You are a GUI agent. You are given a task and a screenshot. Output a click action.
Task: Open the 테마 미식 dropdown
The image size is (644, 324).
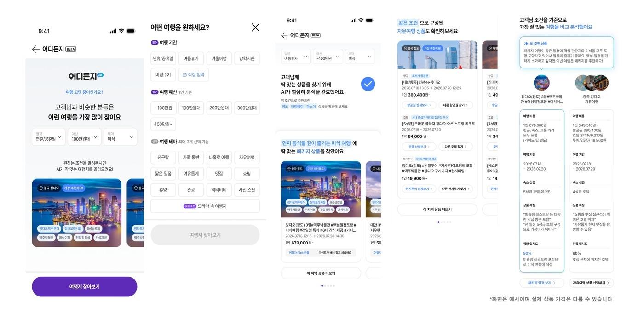tap(359, 57)
